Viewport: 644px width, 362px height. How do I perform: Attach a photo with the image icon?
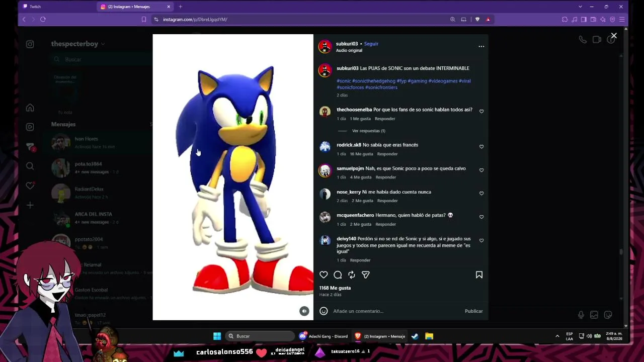pos(594,315)
